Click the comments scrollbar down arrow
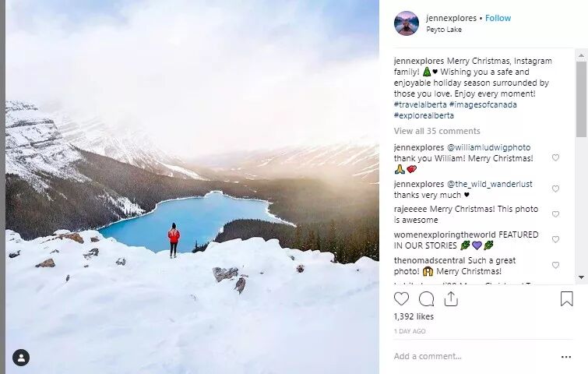Screen dimensions: 588x374 [x=581, y=277]
